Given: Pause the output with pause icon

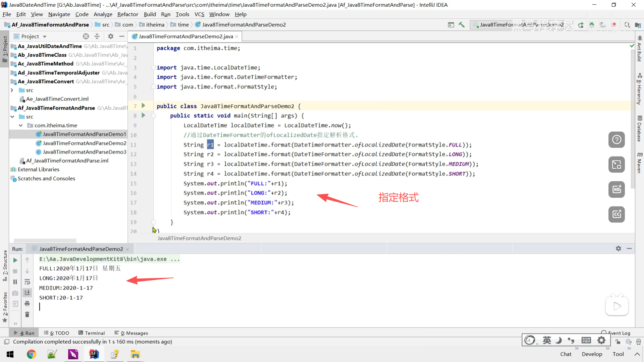Looking at the screenshot, I should coord(15,282).
